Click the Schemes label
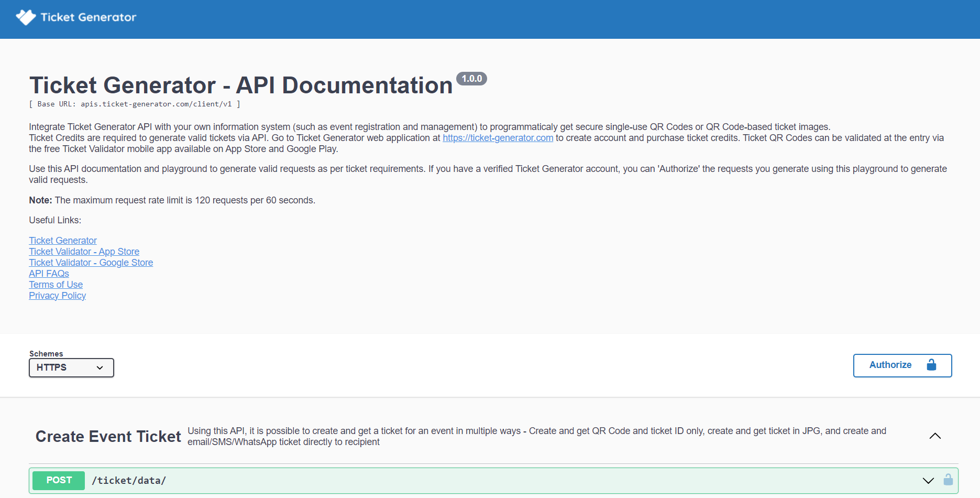The height and width of the screenshot is (498, 980). 46,354
